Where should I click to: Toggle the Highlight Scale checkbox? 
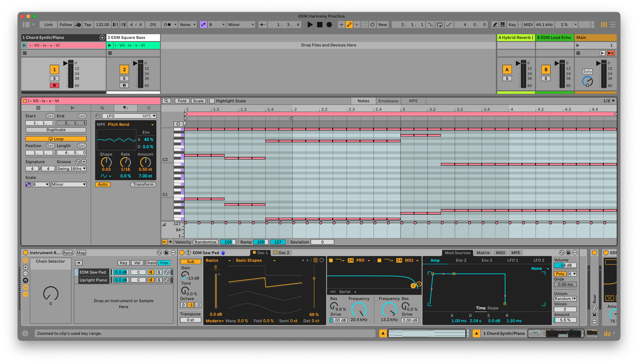212,101
